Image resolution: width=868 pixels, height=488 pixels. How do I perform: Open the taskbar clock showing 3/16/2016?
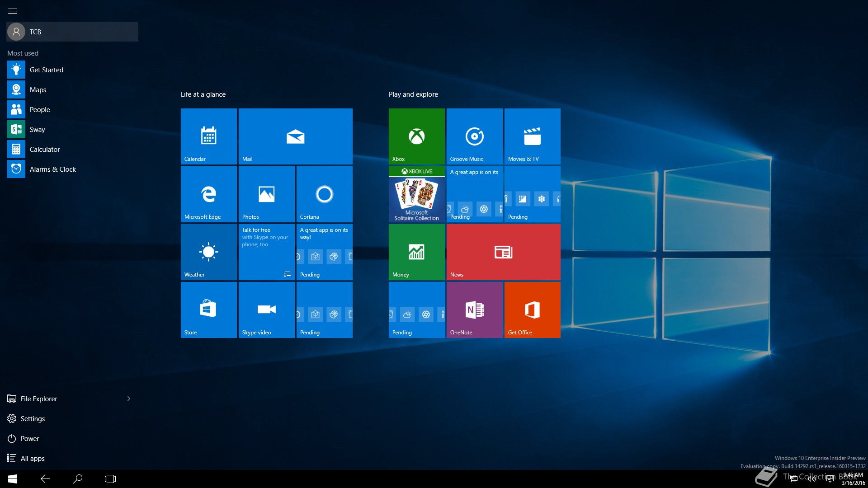pos(853,479)
